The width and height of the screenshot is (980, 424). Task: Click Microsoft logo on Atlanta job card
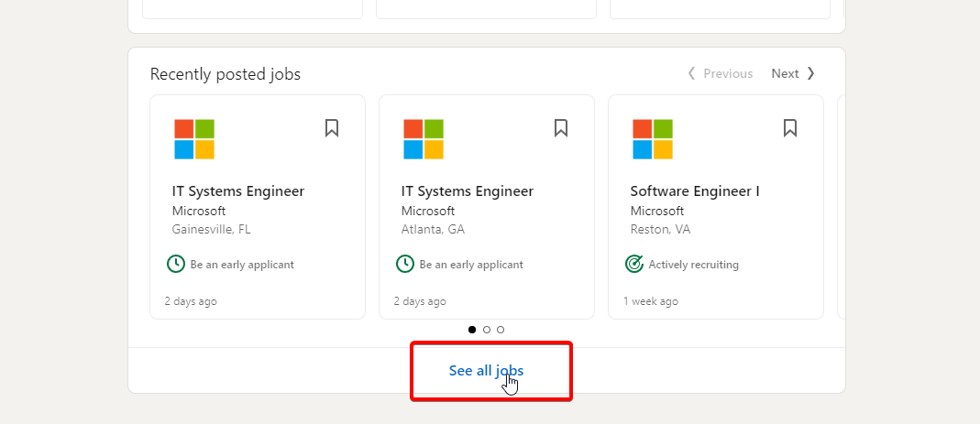tap(424, 139)
